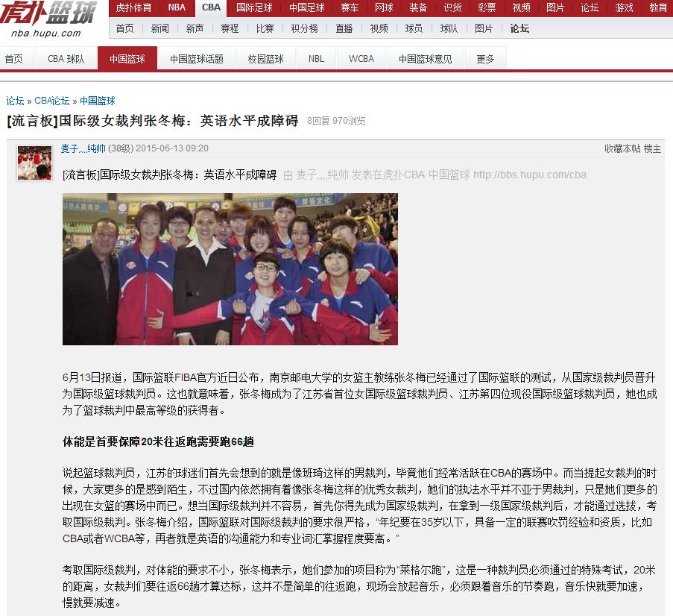This screenshot has width=673, height=616.
Task: Open the 视频 sub navigation link
Action: point(379,29)
